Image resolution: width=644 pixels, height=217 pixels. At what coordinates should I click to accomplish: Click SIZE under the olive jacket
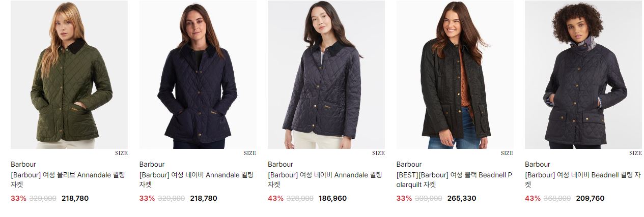(x=121, y=153)
